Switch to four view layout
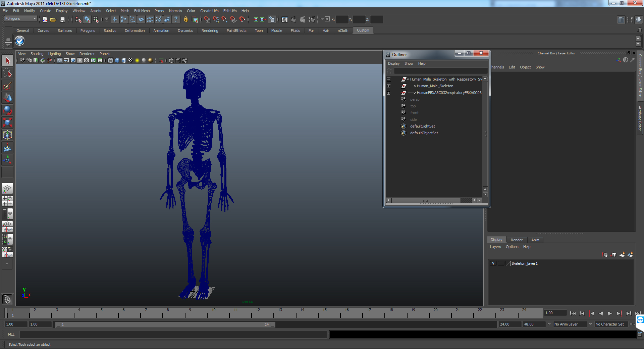 (7, 201)
